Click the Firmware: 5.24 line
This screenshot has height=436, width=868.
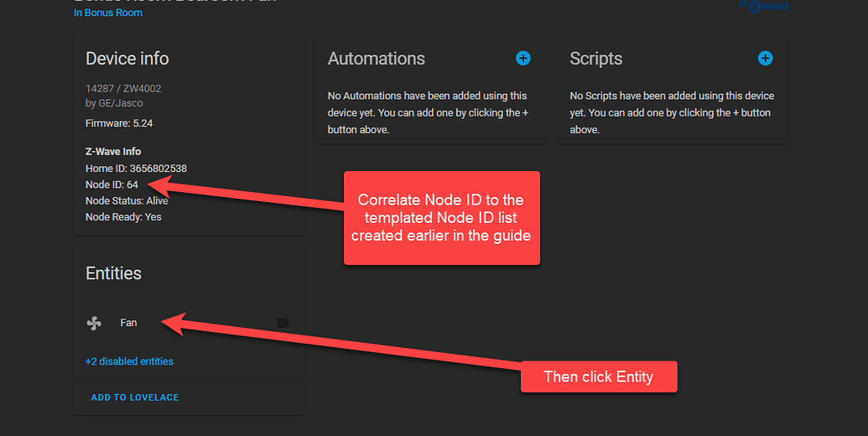coord(119,123)
